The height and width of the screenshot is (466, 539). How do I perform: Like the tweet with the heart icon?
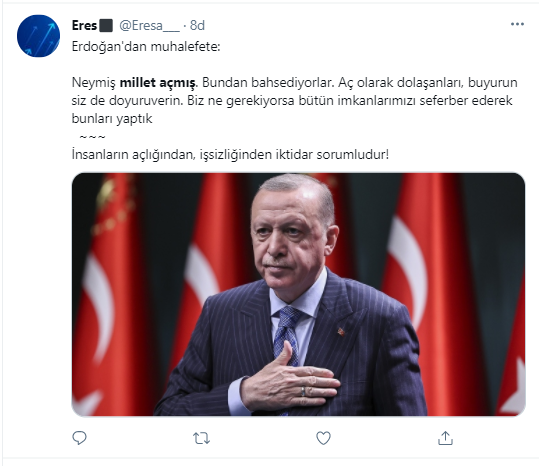pyautogui.click(x=323, y=438)
